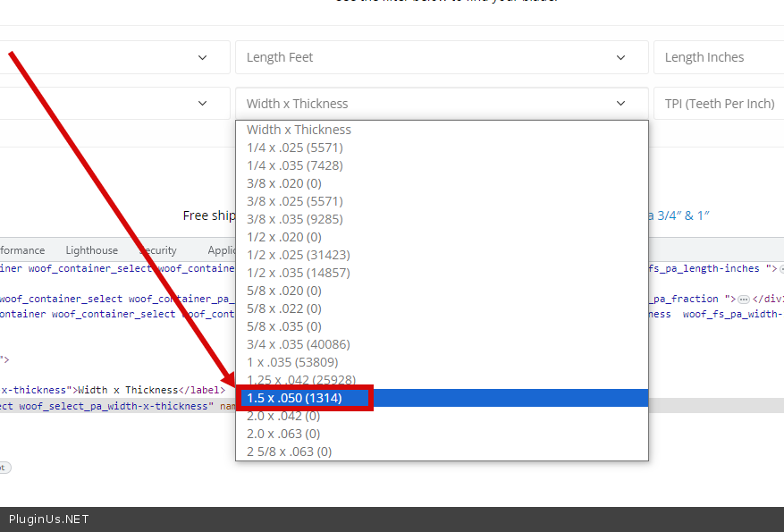Image resolution: width=784 pixels, height=532 pixels.
Task: Choose 1/4 x .025 (5571) from list
Action: click(295, 148)
